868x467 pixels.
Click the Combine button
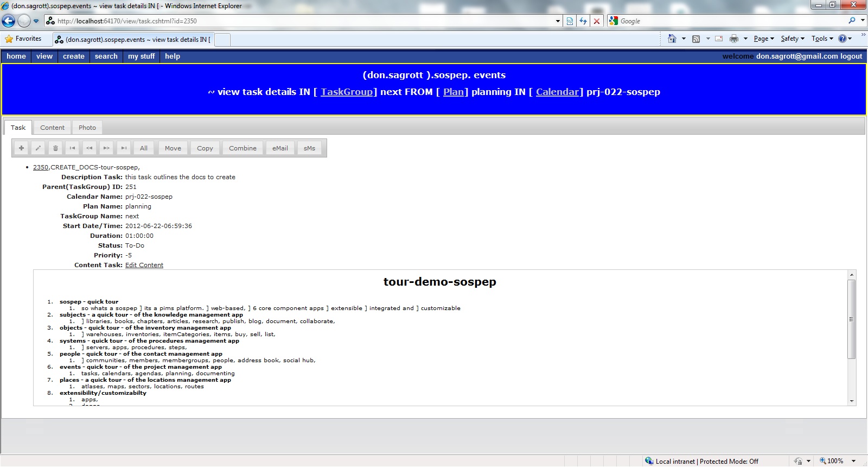[x=242, y=148]
